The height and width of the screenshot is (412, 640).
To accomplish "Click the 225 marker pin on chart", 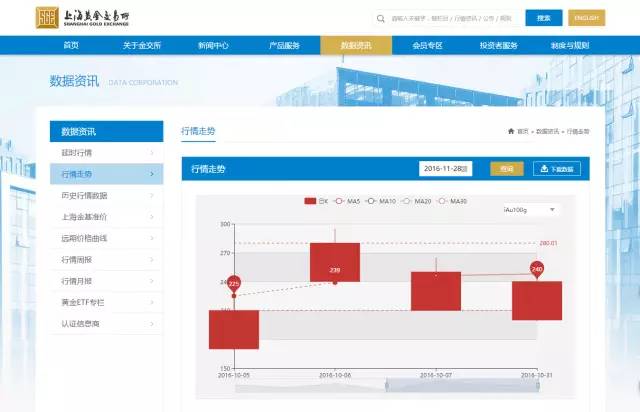I will [234, 283].
